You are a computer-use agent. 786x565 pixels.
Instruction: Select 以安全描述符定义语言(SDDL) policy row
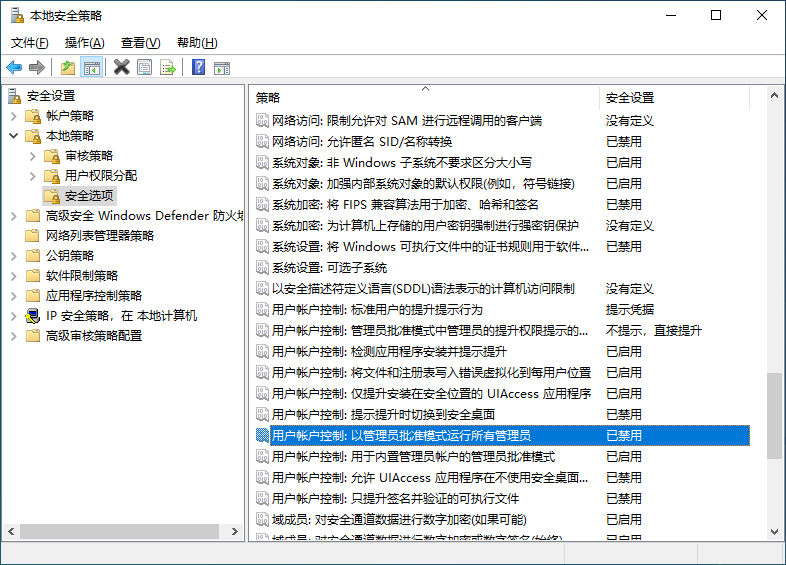(503, 288)
